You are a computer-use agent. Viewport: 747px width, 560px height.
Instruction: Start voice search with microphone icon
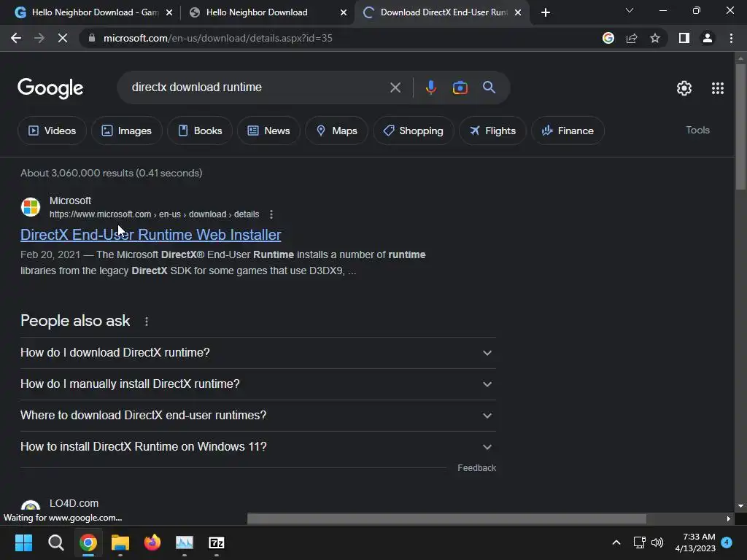[430, 87]
